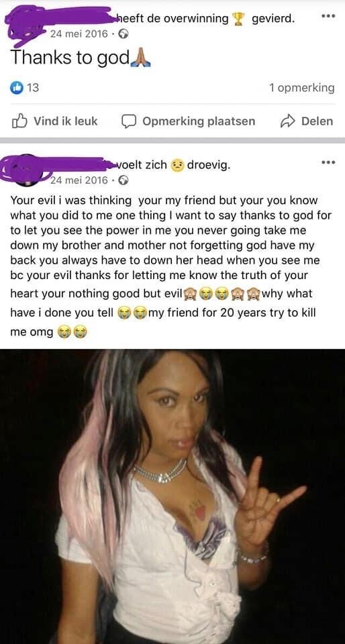Share the post with the Delen button
Screen dimensions: 345x644
coord(306,121)
